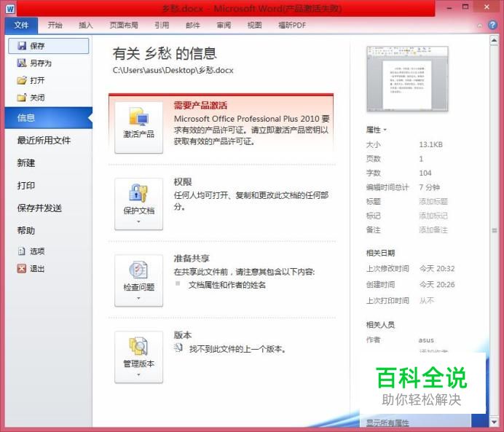Select New (新建) in the sidebar
504x432 pixels.
click(26, 163)
